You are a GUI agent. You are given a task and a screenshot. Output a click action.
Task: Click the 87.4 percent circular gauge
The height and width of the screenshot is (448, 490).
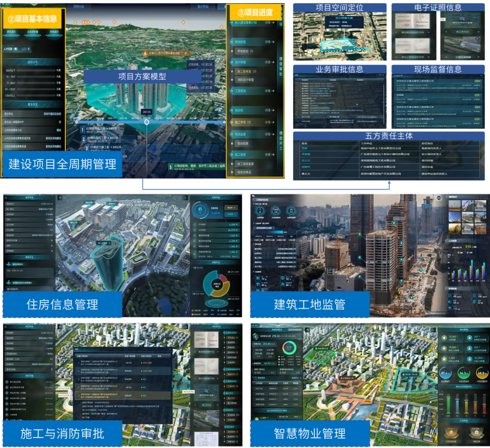point(446,373)
